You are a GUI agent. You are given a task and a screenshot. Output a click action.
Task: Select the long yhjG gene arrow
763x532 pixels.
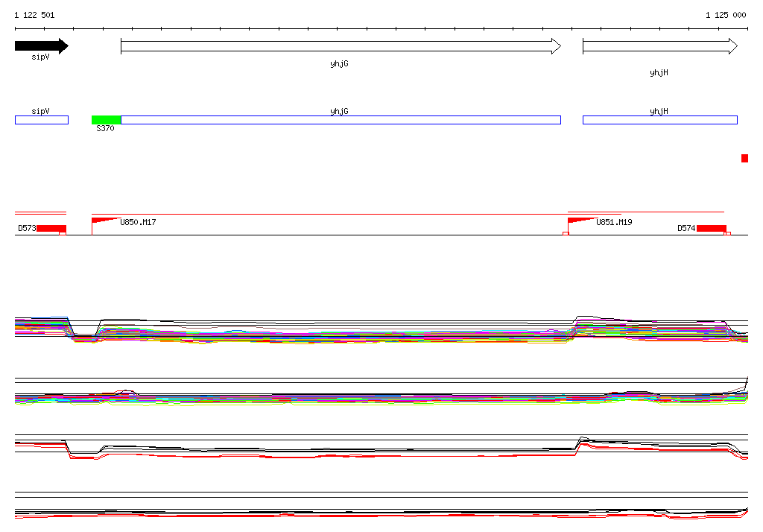coord(341,46)
